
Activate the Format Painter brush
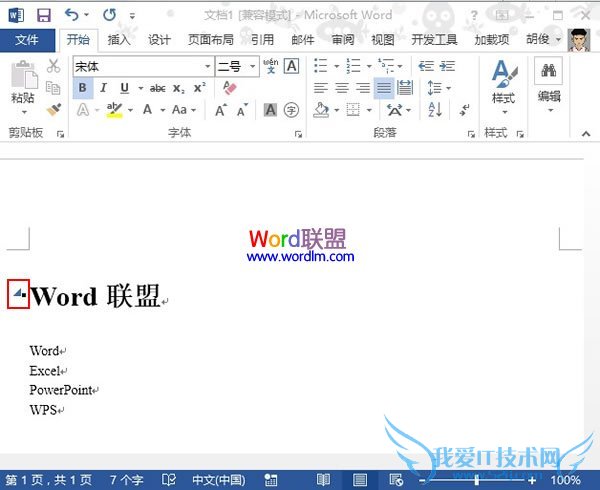(x=54, y=109)
